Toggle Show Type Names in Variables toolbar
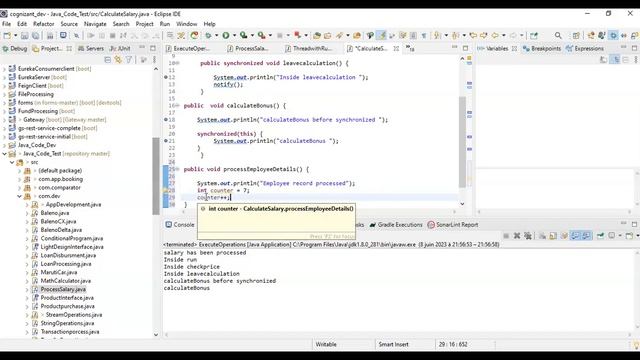This screenshot has height=360, width=640. point(603,60)
